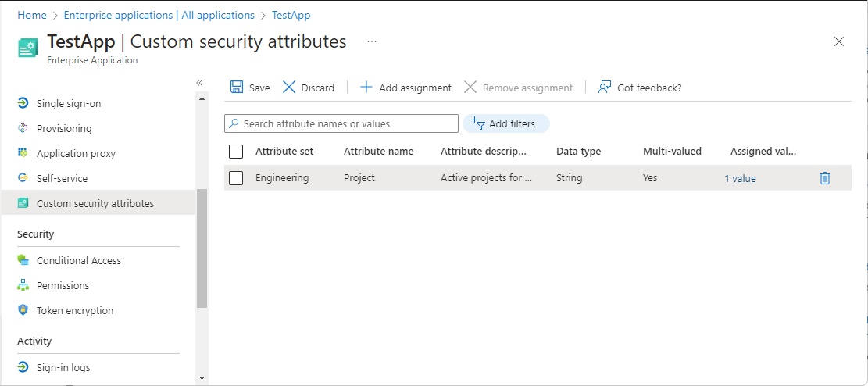Viewport: 868px width, 386px height.
Task: Click the Application proxy sidebar icon
Action: click(23, 153)
